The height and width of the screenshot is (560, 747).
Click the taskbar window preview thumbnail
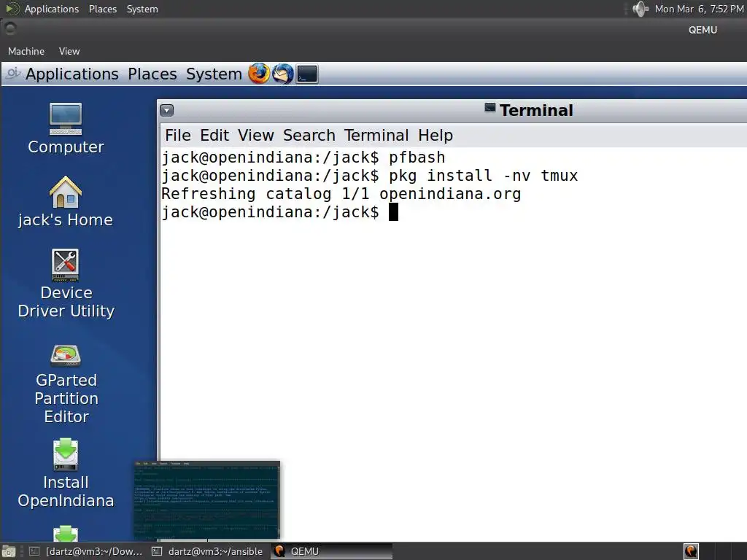[x=206, y=500]
